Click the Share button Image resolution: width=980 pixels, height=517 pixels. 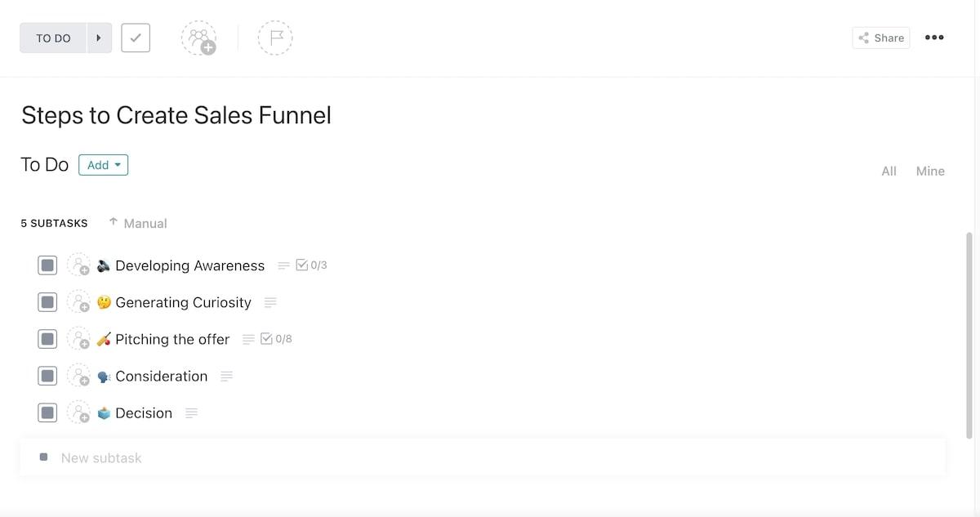pos(880,38)
